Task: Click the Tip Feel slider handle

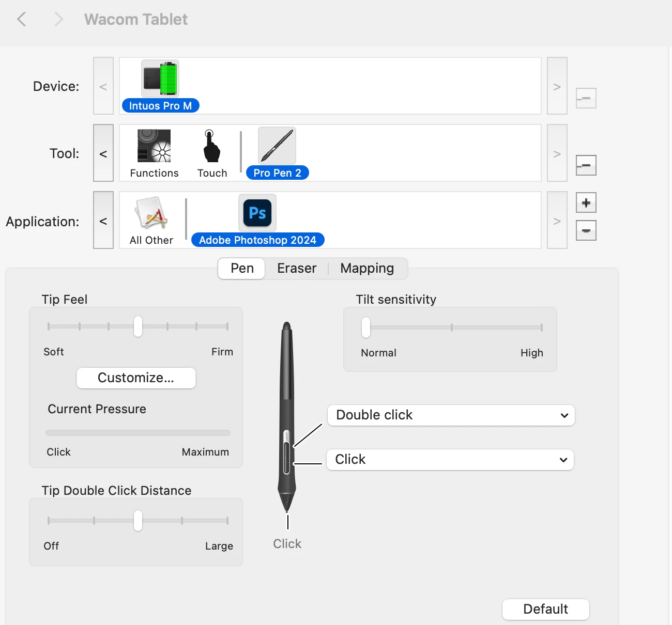Action: [x=138, y=326]
